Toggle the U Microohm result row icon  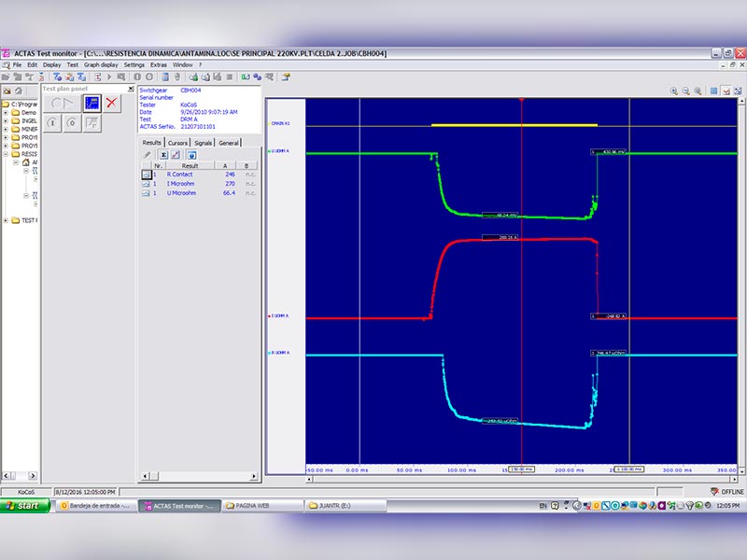coord(146,193)
